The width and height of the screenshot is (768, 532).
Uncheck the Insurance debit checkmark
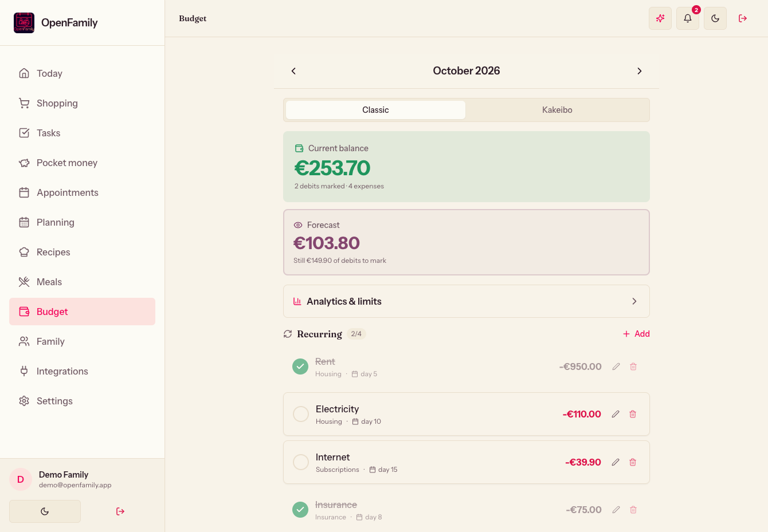tap(300, 510)
